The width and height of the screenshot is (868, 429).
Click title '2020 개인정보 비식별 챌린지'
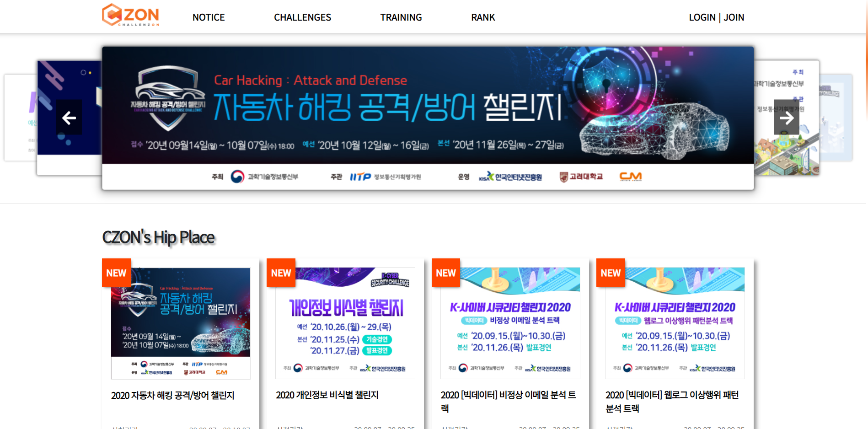coord(327,395)
